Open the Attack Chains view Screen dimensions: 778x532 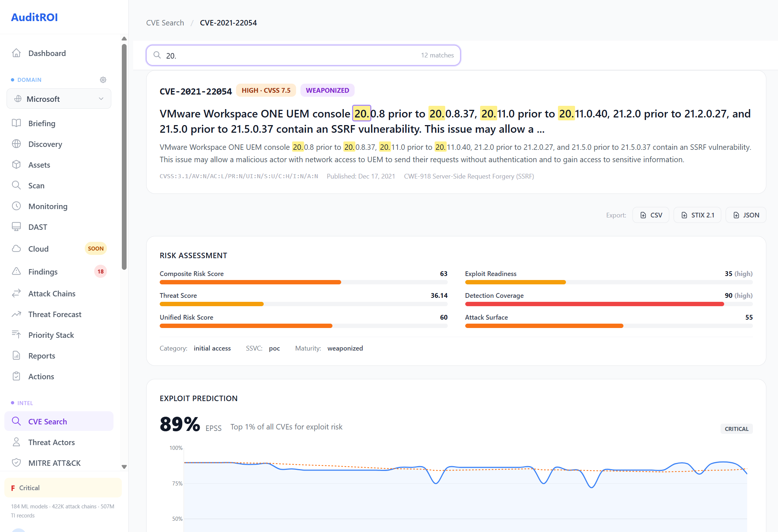tap(52, 293)
